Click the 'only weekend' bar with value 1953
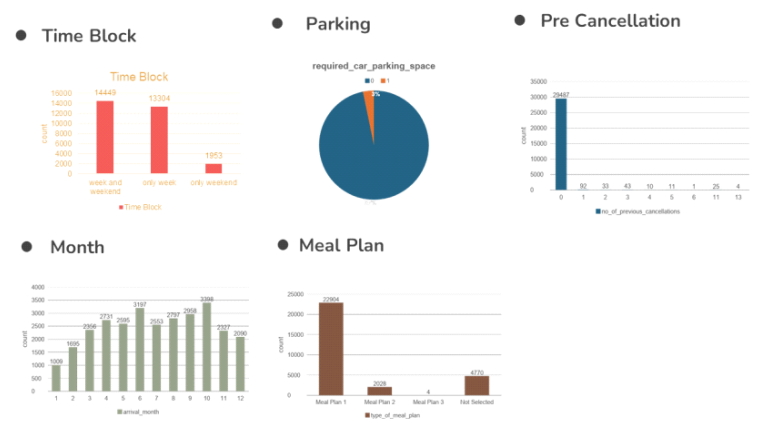The width and height of the screenshot is (760, 423). coord(213,169)
